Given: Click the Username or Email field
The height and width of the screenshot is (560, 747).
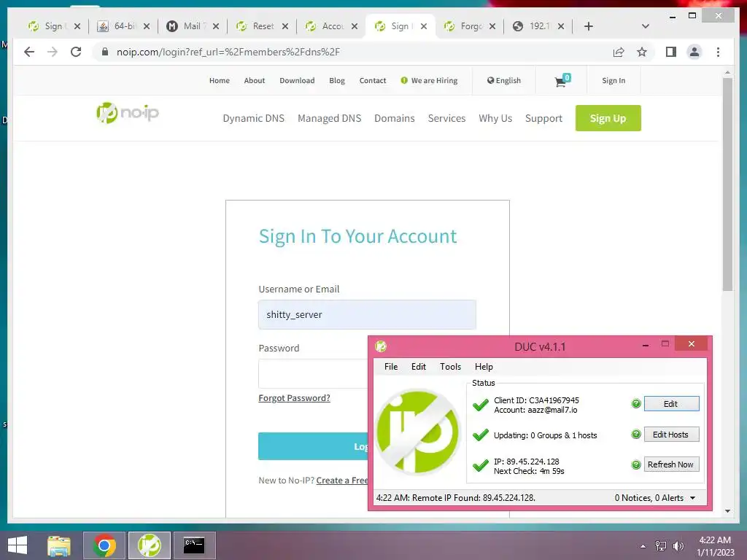Looking at the screenshot, I should [x=367, y=314].
